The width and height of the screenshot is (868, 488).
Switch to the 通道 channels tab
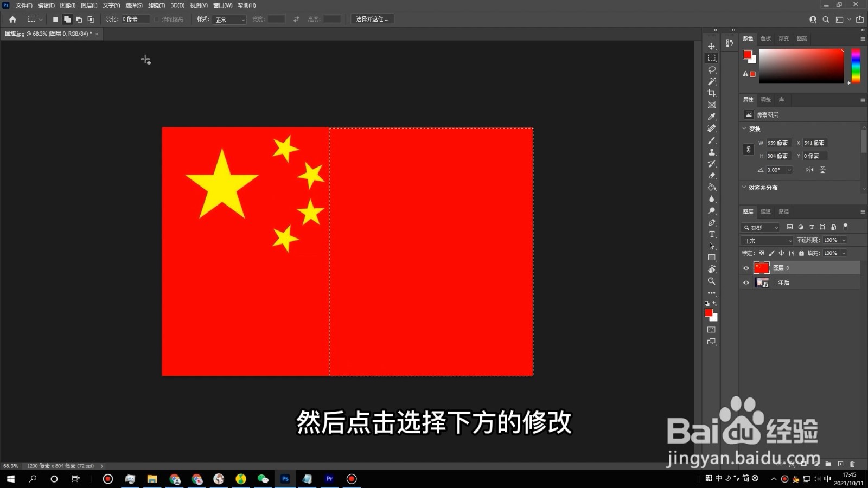[765, 211]
